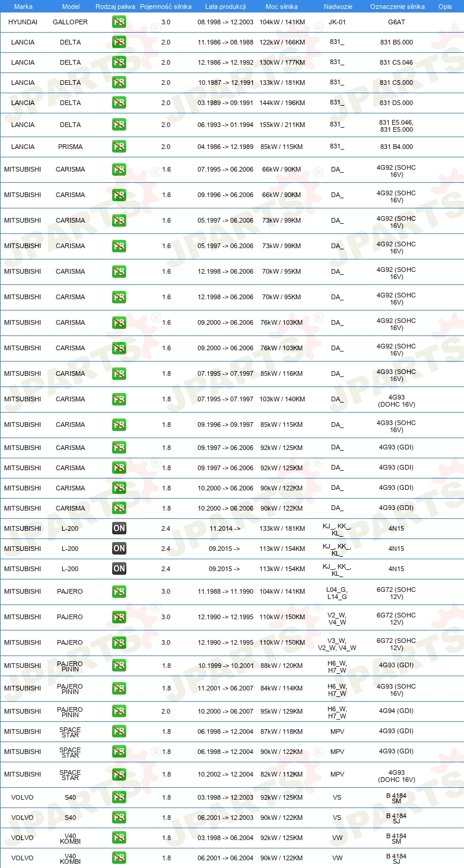Click the Moc silnika column header
The image size is (464, 868).
282,7
